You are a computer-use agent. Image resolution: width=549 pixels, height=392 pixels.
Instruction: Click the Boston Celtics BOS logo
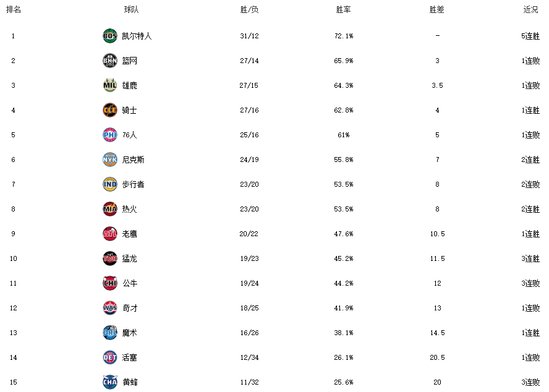tap(110, 36)
